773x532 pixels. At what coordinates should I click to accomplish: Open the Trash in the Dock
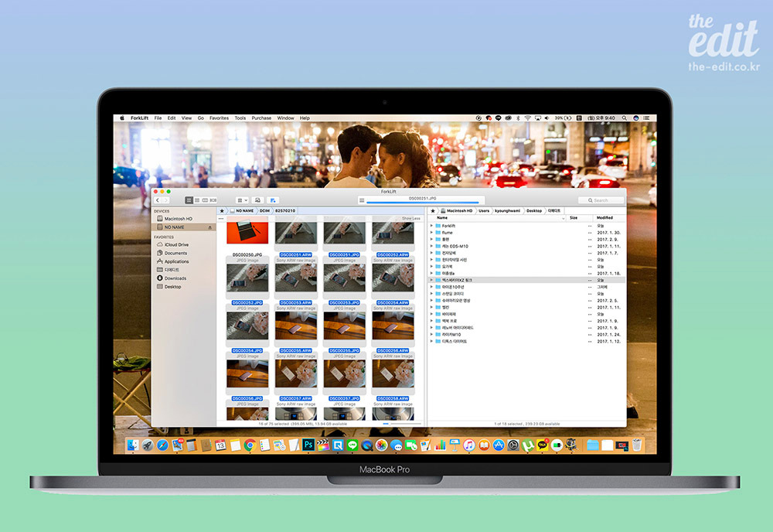click(637, 445)
